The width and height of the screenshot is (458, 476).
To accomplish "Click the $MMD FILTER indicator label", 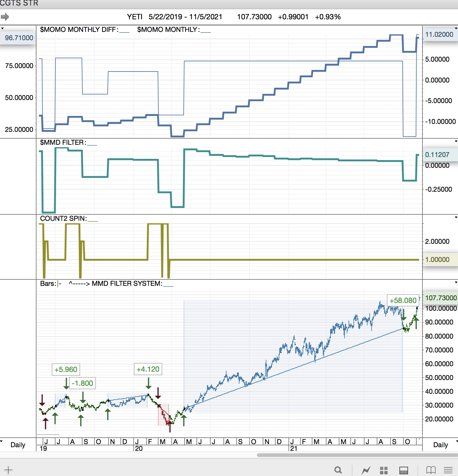I will [x=63, y=142].
